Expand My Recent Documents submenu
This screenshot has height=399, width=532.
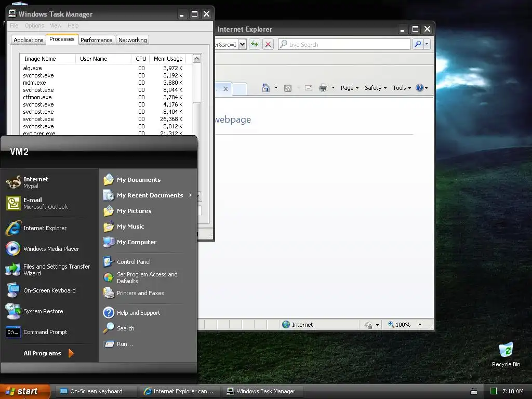(x=190, y=195)
